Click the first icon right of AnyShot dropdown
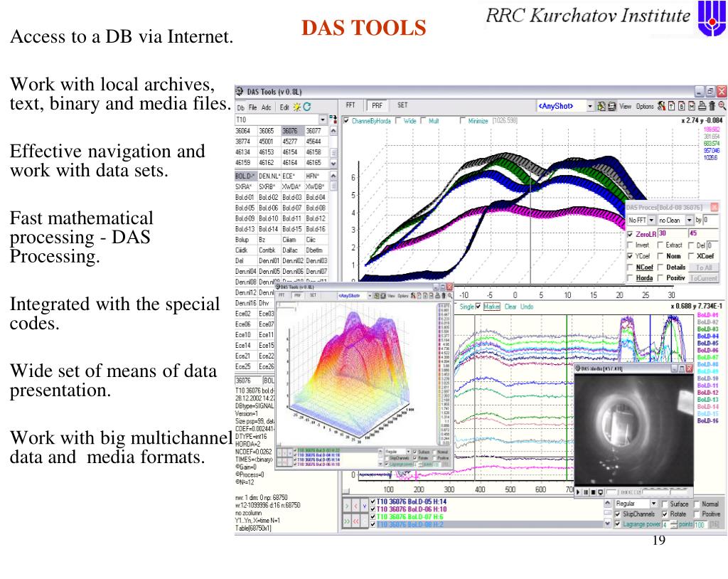 (601, 107)
